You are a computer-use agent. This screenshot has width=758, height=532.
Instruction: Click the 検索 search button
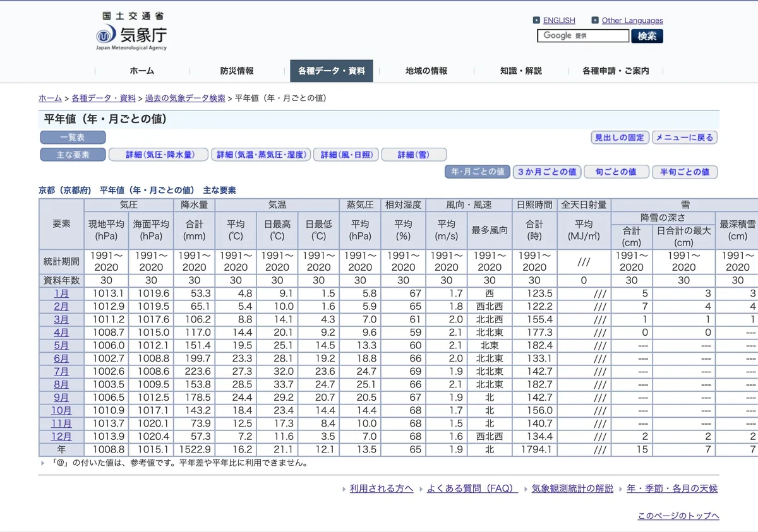click(x=647, y=36)
